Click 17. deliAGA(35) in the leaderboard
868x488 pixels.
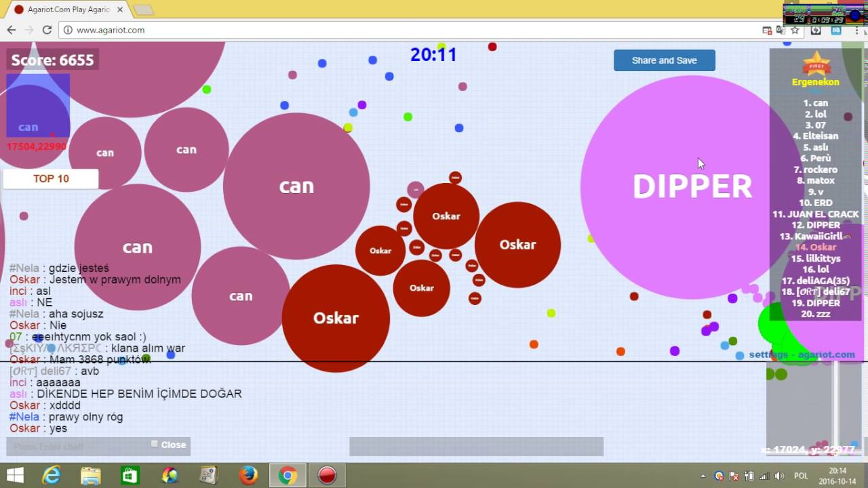tap(816, 281)
